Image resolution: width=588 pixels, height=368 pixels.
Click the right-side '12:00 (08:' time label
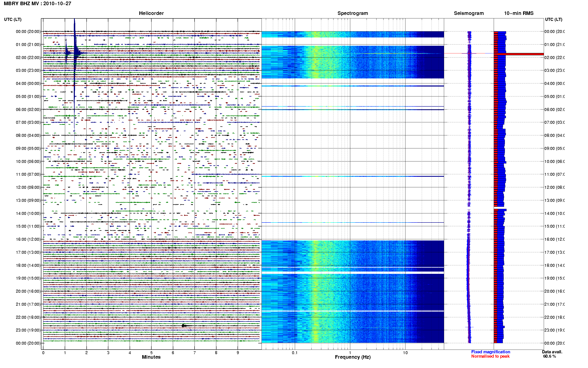(x=554, y=187)
